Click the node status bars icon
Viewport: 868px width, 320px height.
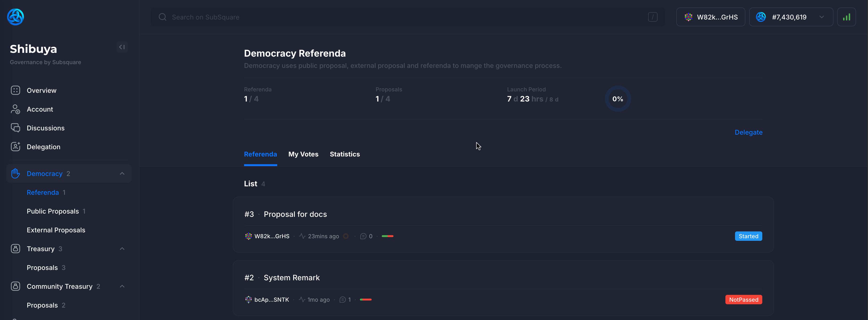[x=846, y=17]
